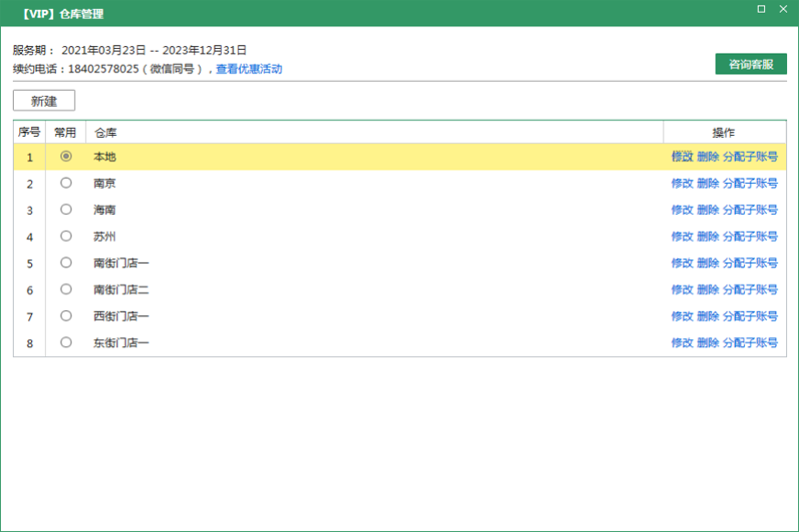Screen dimensions: 799x532
Task: Choose 苏州 radio button in 常用 column
Action: click(66, 237)
